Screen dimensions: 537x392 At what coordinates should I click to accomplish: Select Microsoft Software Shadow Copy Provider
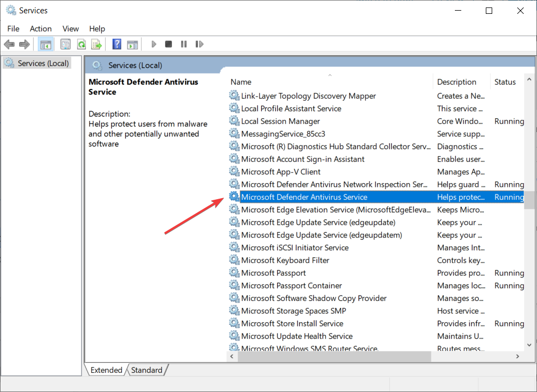click(314, 299)
